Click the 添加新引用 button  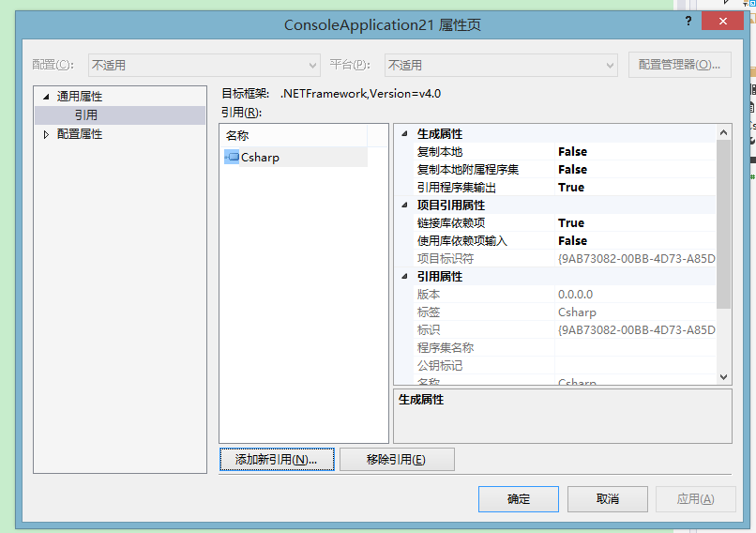click(277, 460)
